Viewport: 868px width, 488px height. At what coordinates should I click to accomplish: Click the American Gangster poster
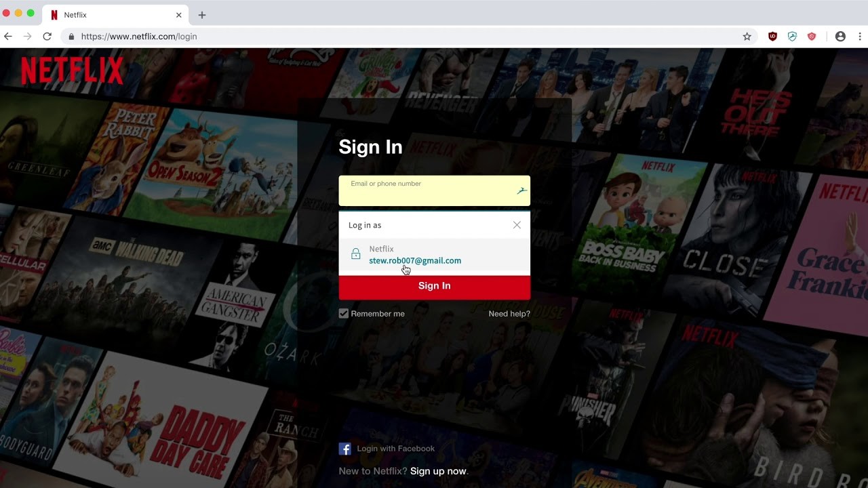coord(234,305)
